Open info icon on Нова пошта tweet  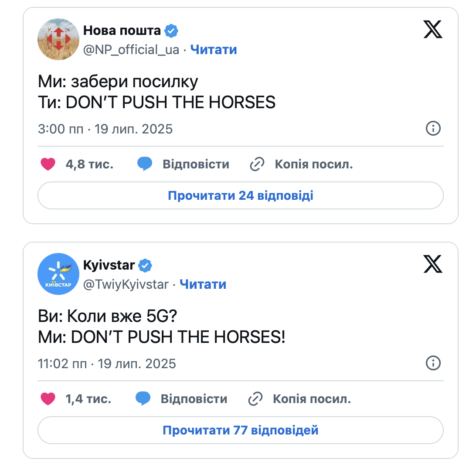tap(433, 128)
